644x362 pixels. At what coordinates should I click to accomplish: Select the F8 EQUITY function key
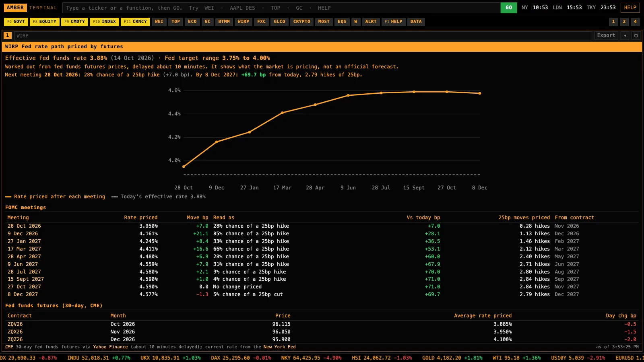45,22
